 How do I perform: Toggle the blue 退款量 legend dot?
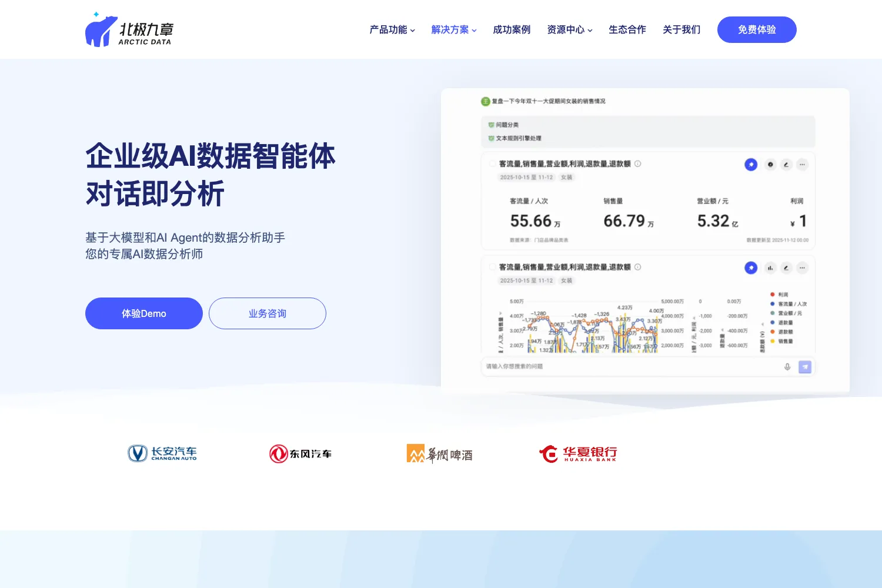[773, 322]
